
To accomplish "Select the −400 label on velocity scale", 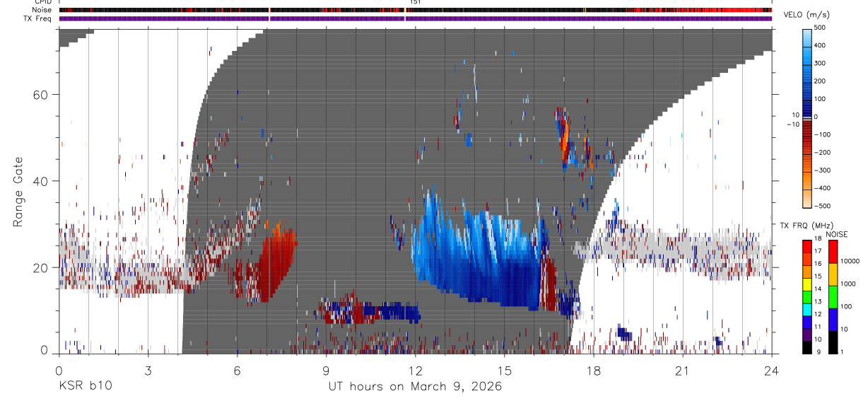I will [823, 188].
